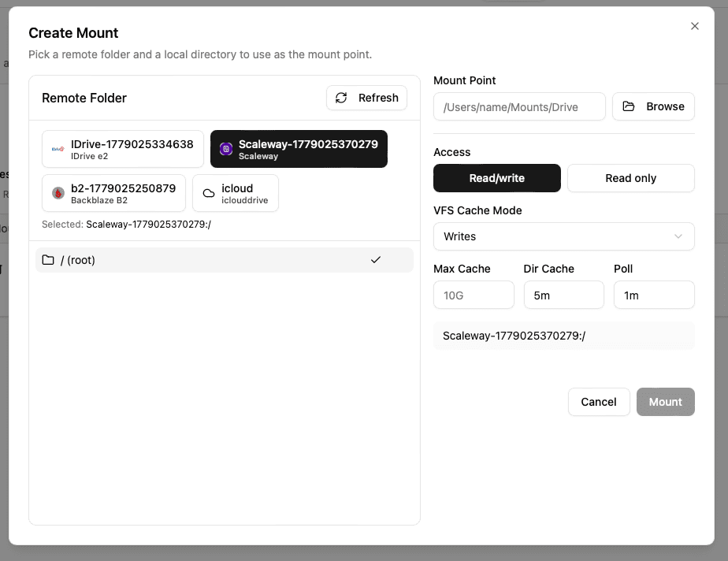728x561 pixels.
Task: Click the Create Mount title
Action: [73, 33]
